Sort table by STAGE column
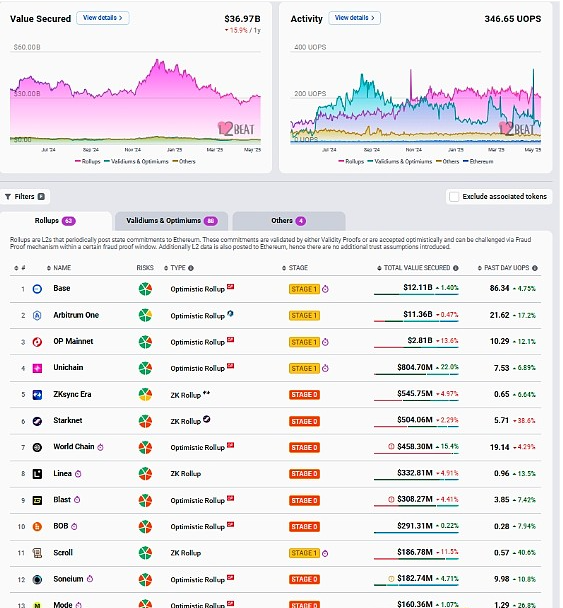Screen dimensions: 563x608 [x=295, y=268]
